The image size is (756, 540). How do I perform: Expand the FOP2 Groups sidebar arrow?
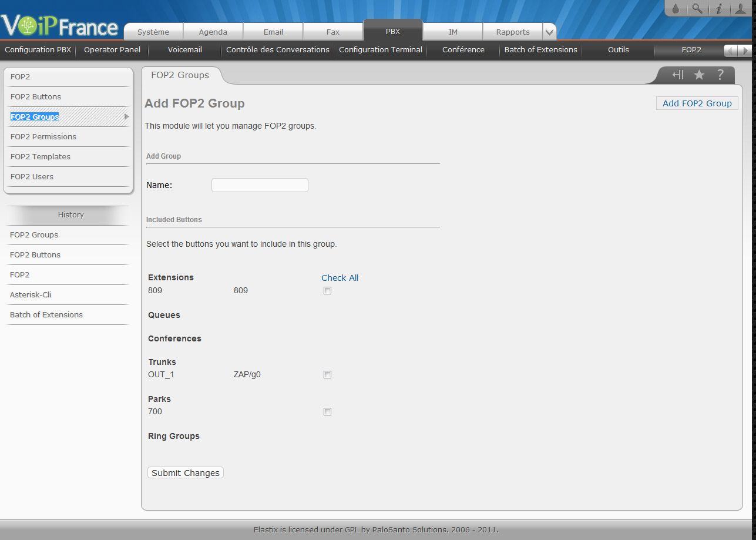[126, 117]
